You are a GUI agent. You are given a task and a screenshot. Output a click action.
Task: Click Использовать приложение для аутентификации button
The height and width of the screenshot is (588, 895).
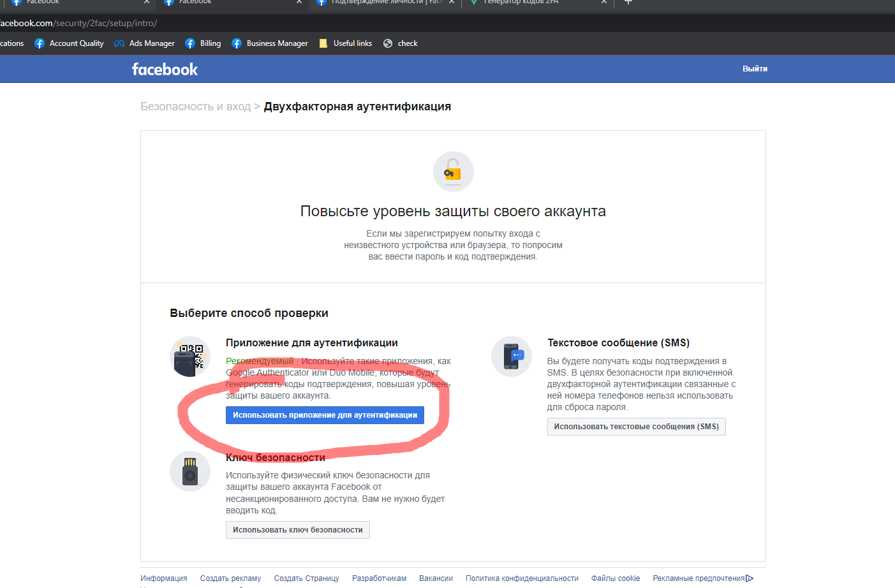coord(325,415)
